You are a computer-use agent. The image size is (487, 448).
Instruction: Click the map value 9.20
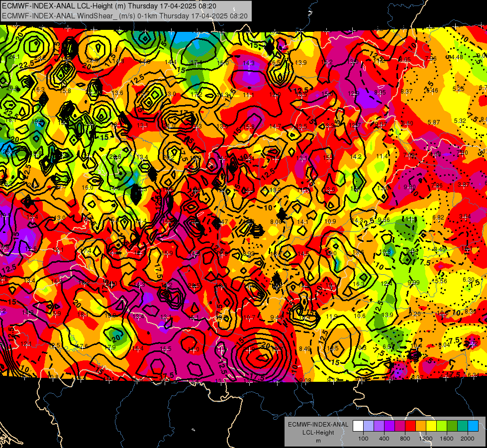point(415,314)
